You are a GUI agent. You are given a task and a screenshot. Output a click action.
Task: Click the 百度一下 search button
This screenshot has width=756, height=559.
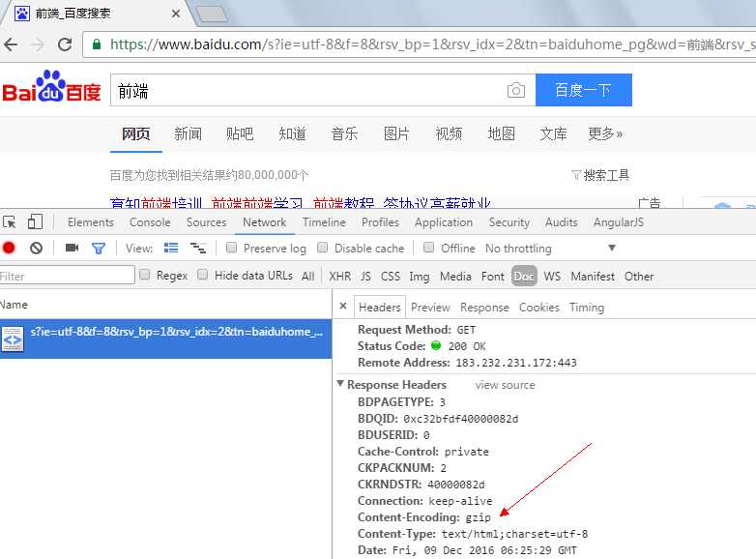[583, 90]
